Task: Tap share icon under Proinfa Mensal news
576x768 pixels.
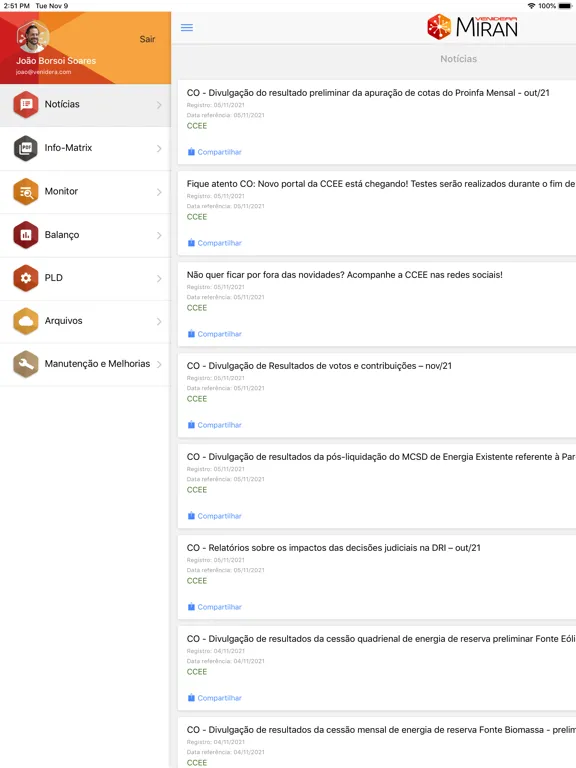Action: tap(192, 152)
